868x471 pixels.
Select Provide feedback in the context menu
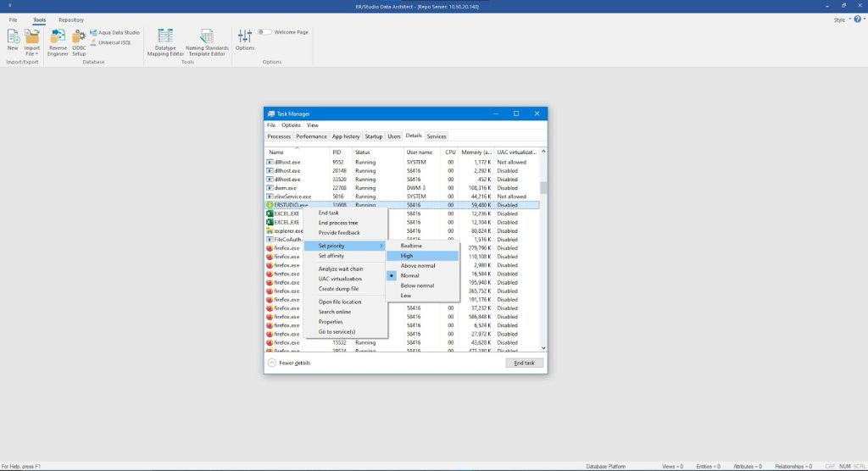346,233
